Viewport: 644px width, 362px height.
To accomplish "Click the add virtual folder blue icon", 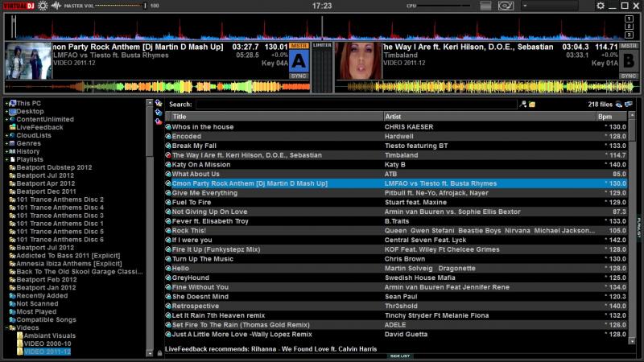I will point(159,112).
